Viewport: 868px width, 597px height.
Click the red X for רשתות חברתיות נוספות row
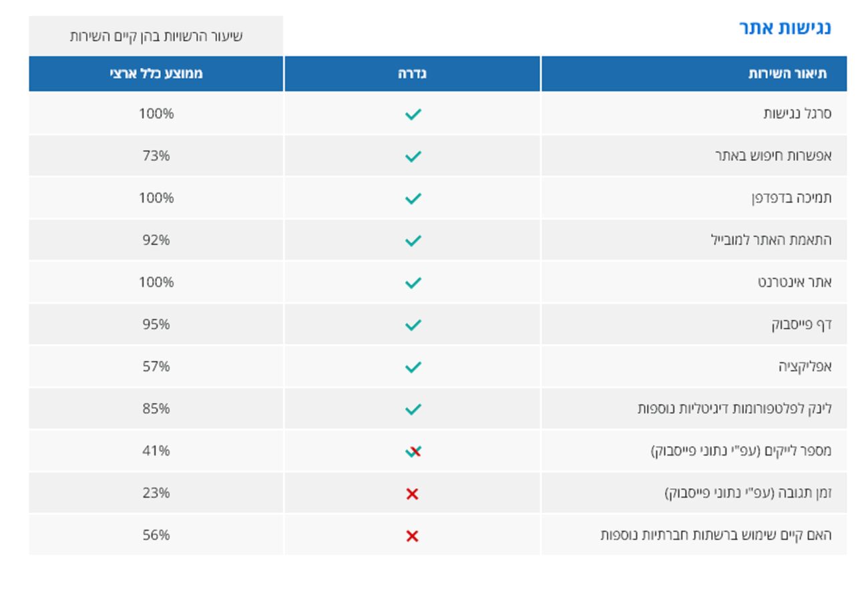coord(412,536)
